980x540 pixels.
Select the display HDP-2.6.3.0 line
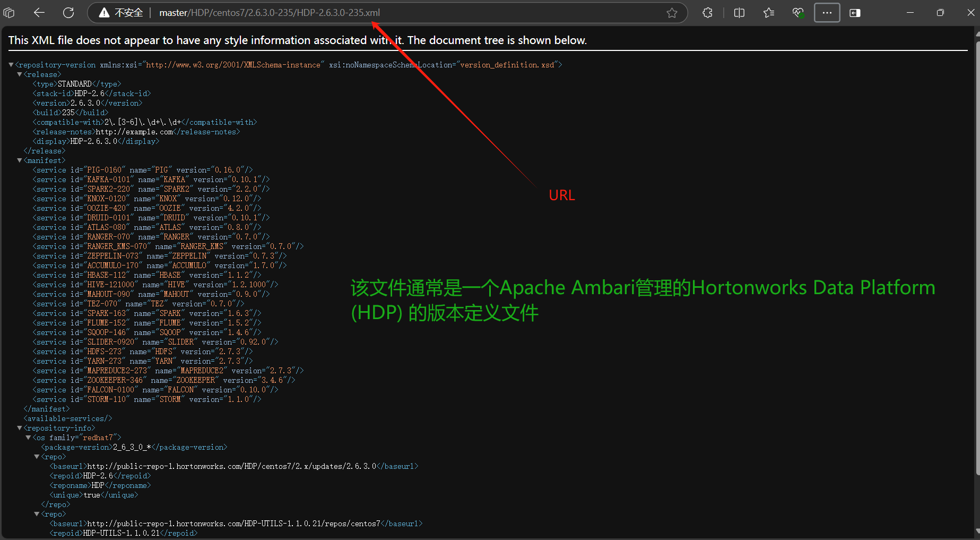point(96,141)
